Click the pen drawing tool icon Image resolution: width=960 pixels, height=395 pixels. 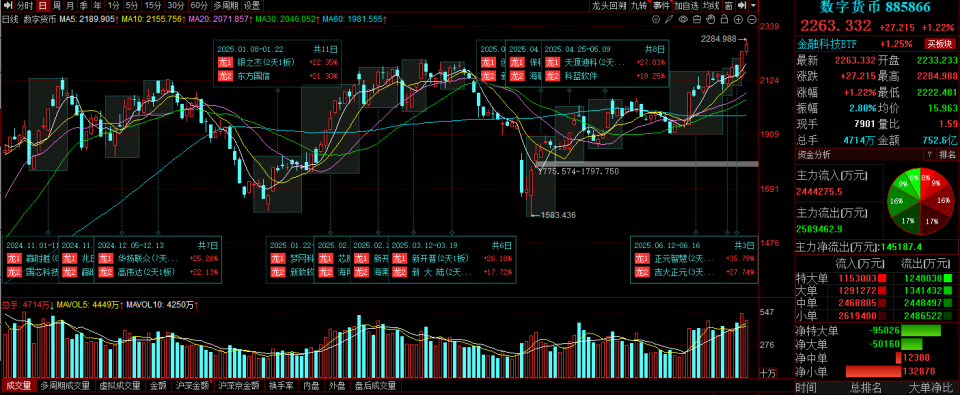click(x=669, y=19)
